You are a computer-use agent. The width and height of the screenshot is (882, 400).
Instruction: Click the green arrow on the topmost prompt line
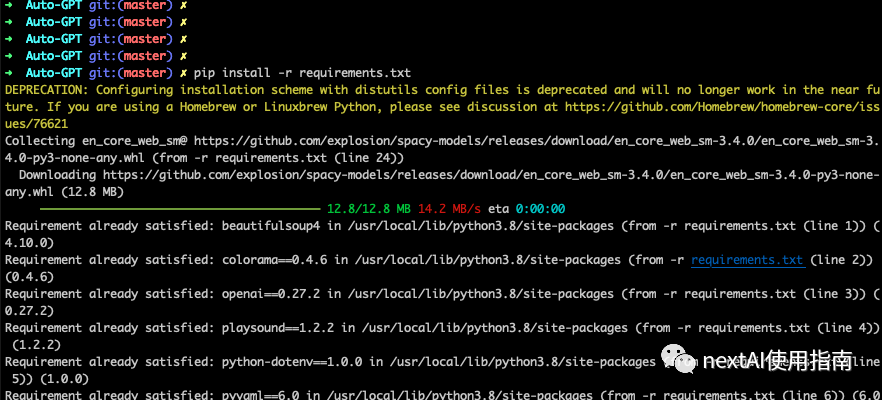pos(10,5)
